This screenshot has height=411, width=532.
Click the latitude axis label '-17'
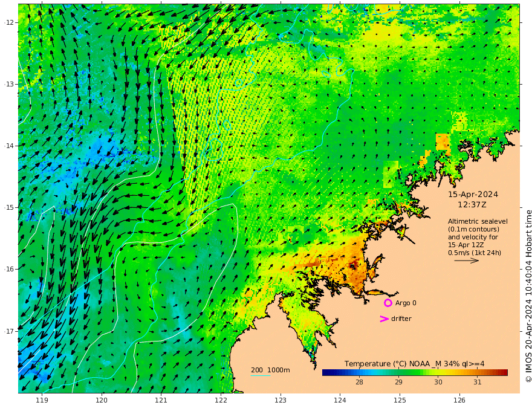click(x=9, y=331)
